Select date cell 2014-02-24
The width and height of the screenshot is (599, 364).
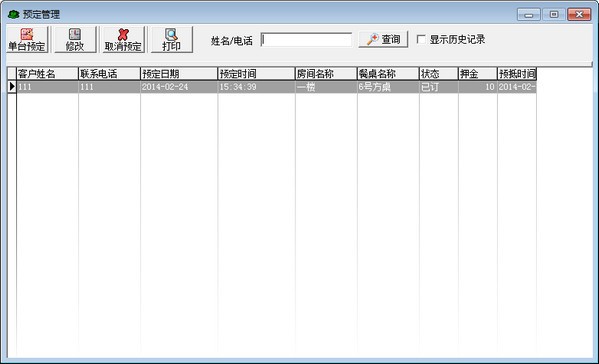[179, 87]
